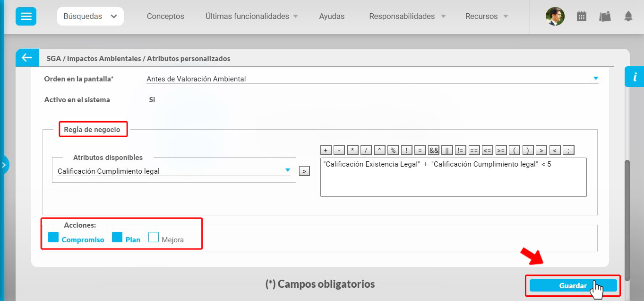Insert the division slash operator
This screenshot has height=301, width=644.
(x=366, y=150)
